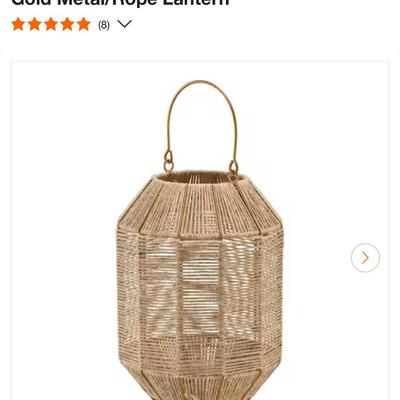Image resolution: width=400 pixels, height=400 pixels.
Task: Select the first orange rating star
Action: (18, 24)
